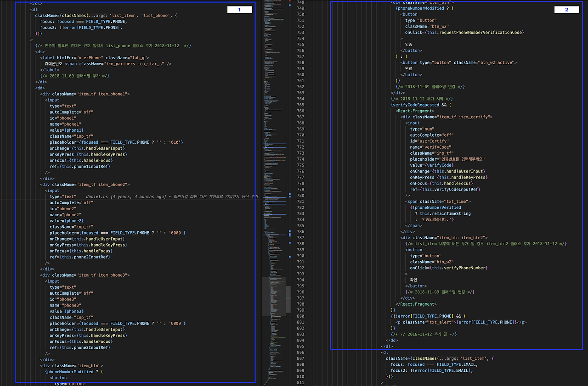
Task: Click the p className="txt_alert" line
Action: [x=461, y=322]
